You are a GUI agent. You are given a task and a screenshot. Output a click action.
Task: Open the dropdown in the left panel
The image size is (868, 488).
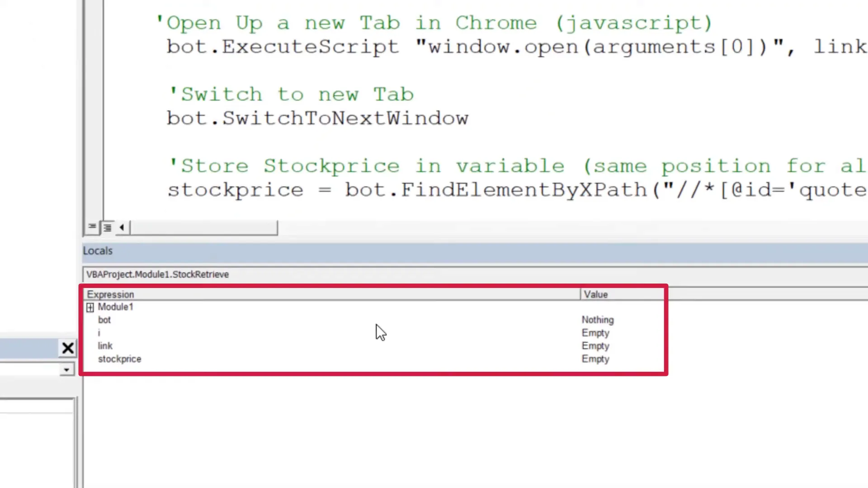coord(66,370)
